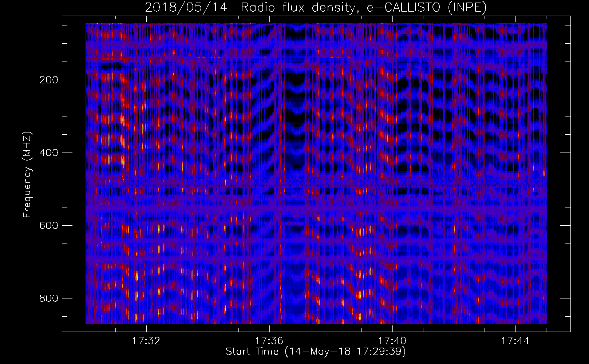
Task: Click the 200 frequency tick label
Action: (48, 80)
